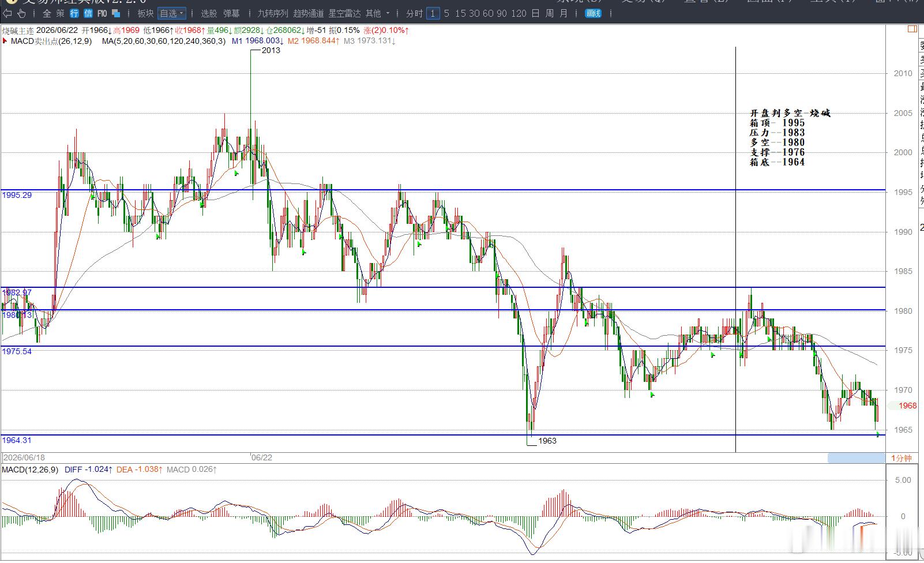
Task: Select the 趋势通道 indicator
Action: pyautogui.click(x=309, y=13)
